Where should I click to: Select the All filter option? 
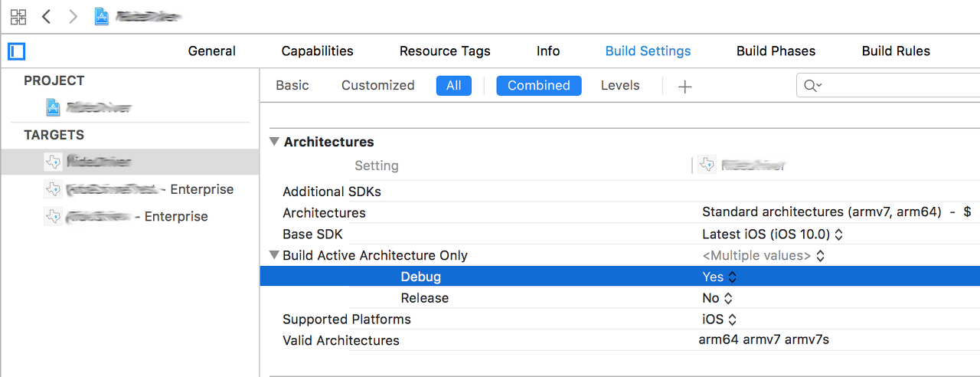coord(454,86)
